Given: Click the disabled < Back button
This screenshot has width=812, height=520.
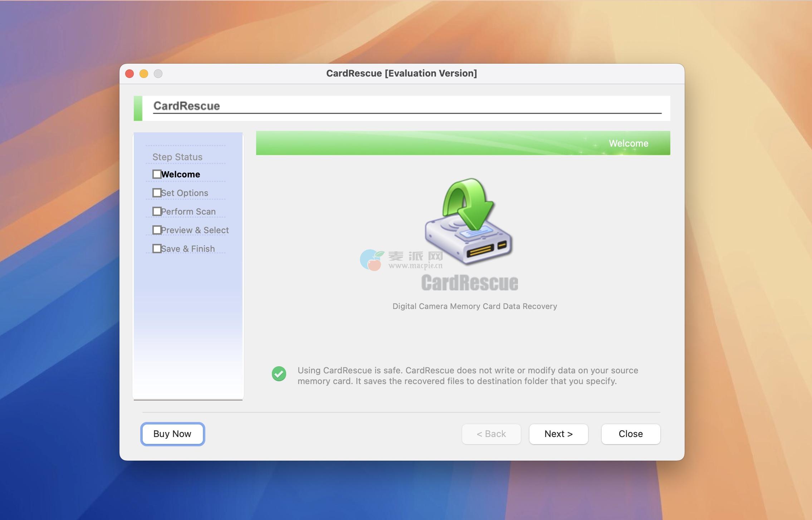Looking at the screenshot, I should click(491, 434).
